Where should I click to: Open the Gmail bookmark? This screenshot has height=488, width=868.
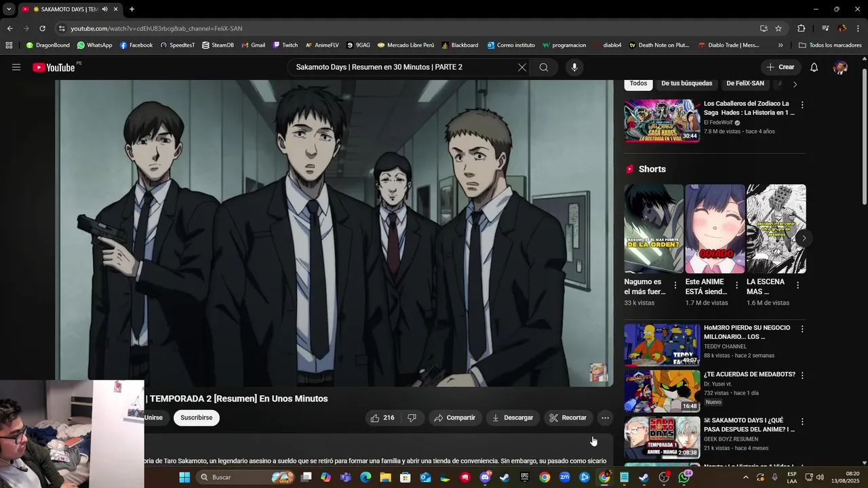coord(254,45)
